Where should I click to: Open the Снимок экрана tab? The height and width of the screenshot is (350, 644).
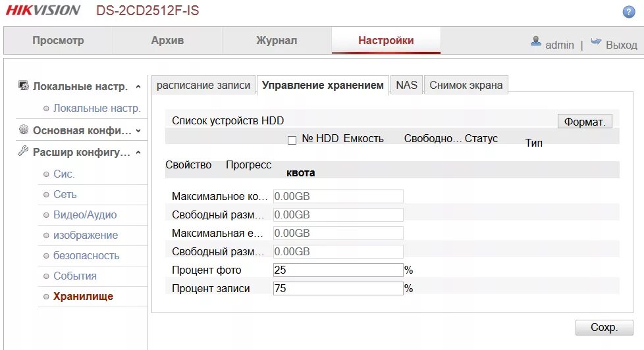[466, 85]
